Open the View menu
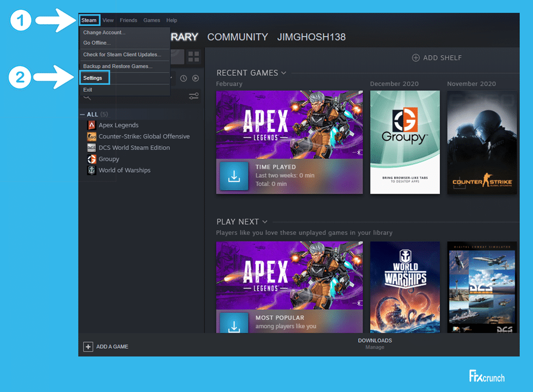Viewport: 533px width, 392px height. point(108,20)
